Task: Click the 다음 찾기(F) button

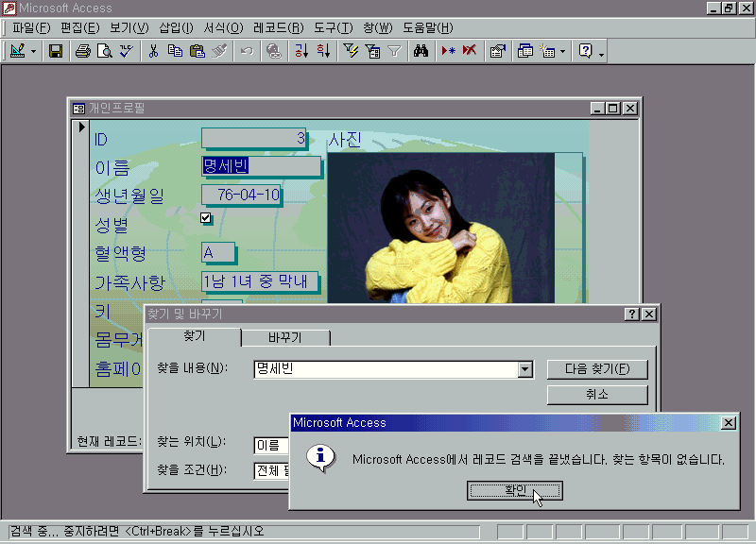Action: click(597, 369)
